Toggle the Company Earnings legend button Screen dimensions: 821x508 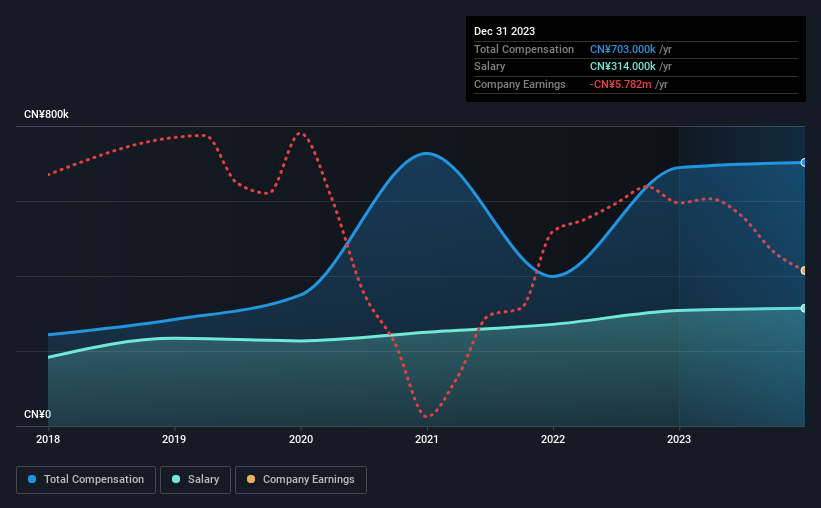(x=301, y=480)
